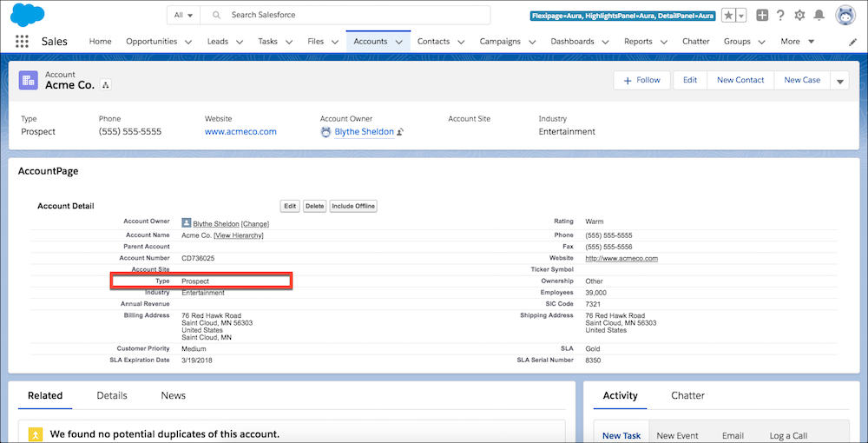The width and height of the screenshot is (868, 443).
Task: Click the Search Salesforce field
Action: coord(345,16)
